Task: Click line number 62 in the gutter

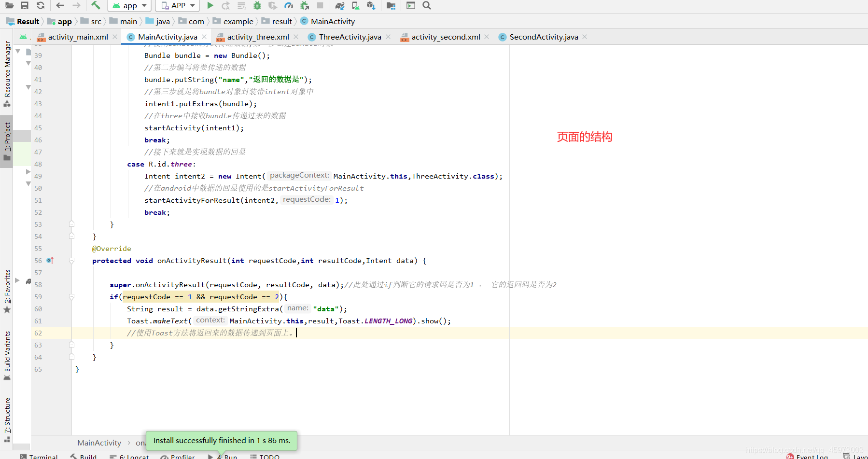Action: point(38,333)
